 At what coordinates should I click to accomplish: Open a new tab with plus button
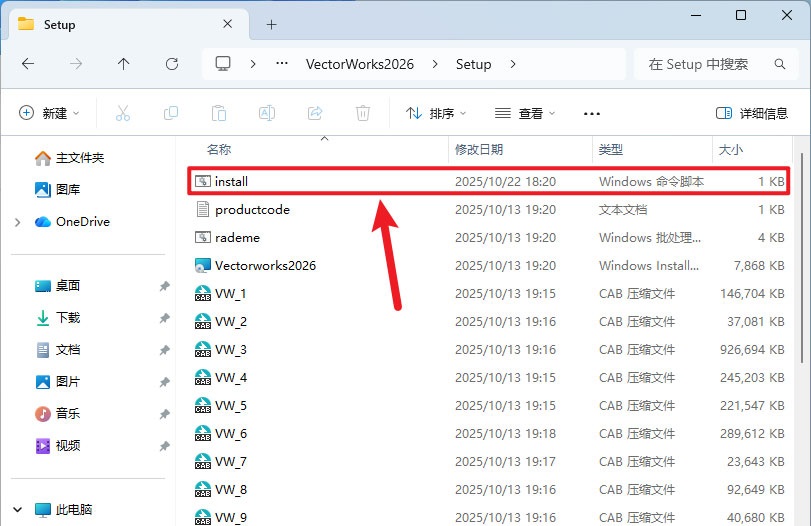pos(271,24)
